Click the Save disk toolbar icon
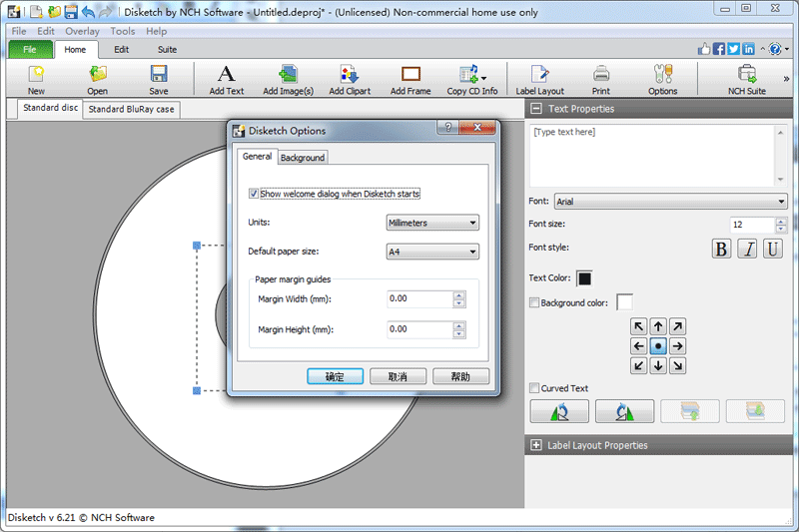The height and width of the screenshot is (532, 799). (159, 80)
